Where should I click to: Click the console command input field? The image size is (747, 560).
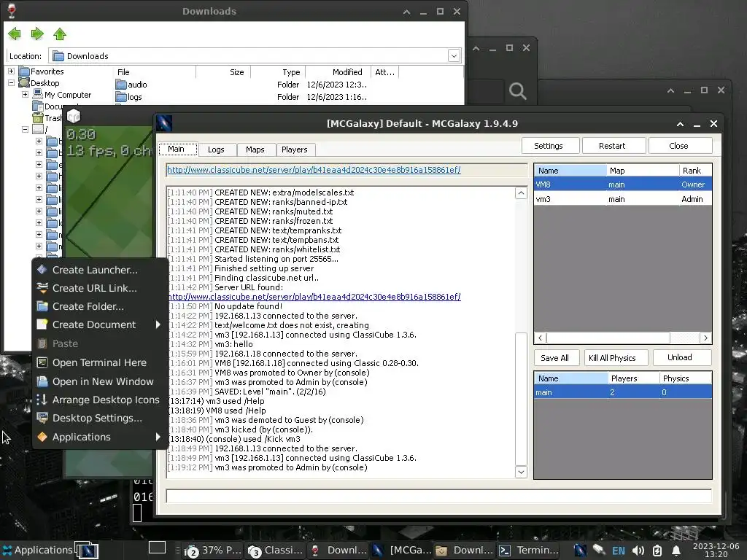coord(438,496)
